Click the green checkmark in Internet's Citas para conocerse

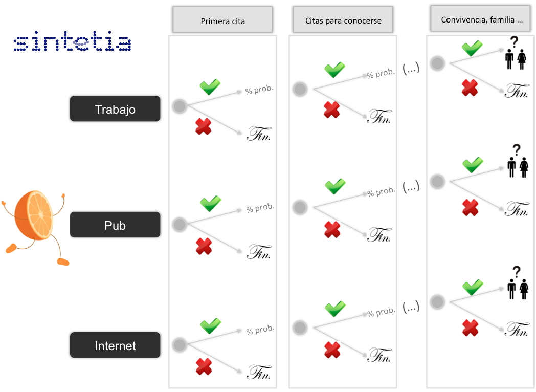(335, 309)
